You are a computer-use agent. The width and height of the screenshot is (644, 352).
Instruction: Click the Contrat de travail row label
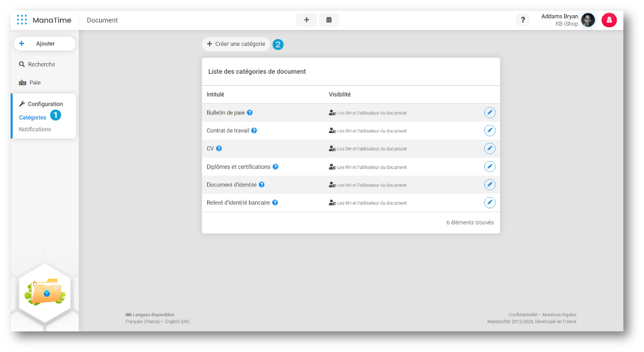(x=228, y=130)
